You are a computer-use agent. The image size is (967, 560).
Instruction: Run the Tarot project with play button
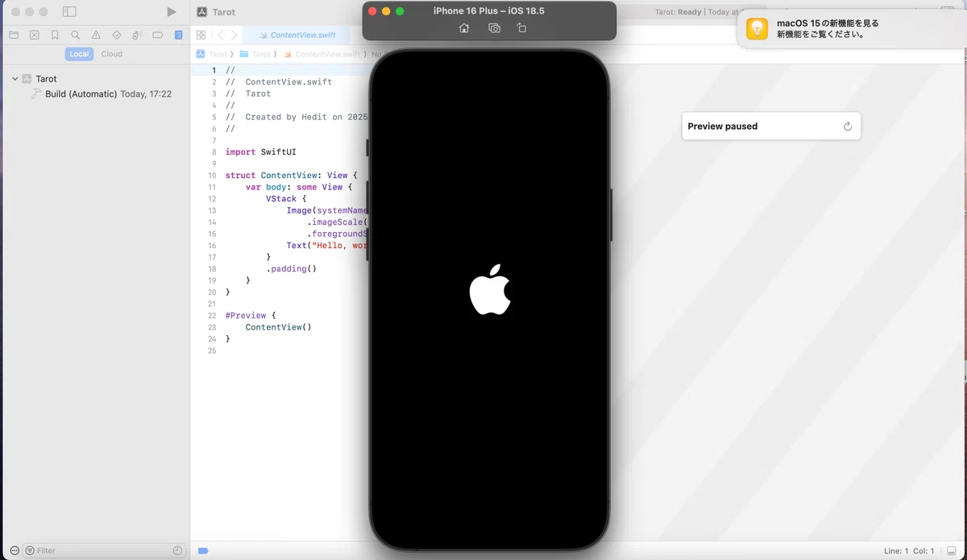[171, 12]
